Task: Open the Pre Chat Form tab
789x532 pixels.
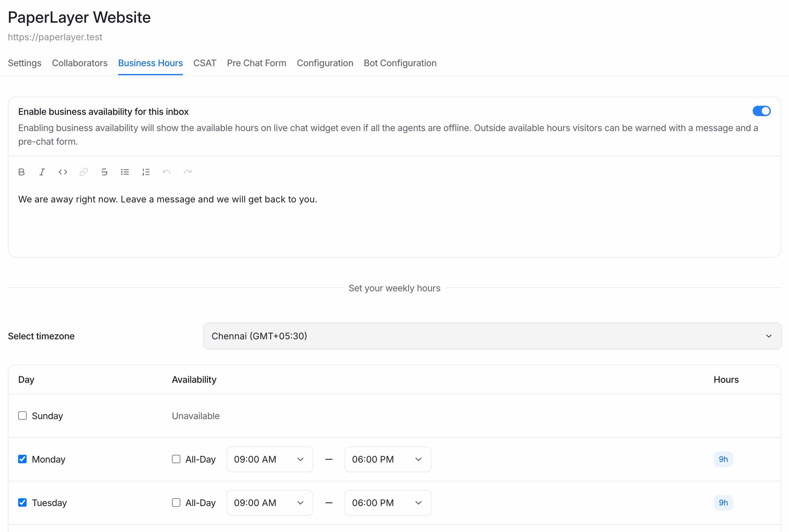Action: tap(257, 63)
